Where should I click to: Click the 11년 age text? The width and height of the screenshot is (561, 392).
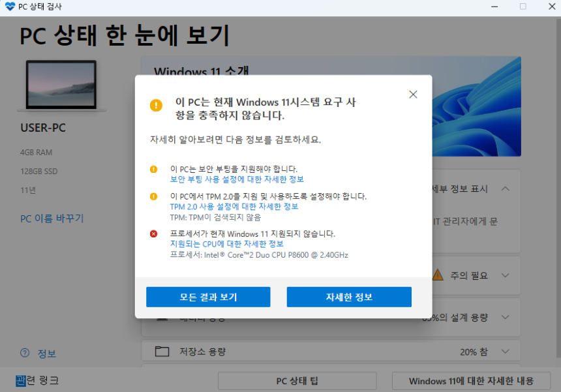point(28,190)
